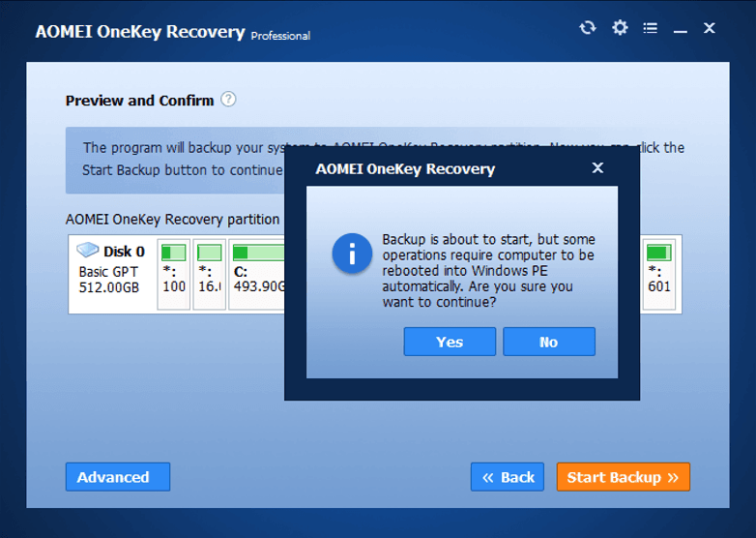Open the Advanced options button

118,477
